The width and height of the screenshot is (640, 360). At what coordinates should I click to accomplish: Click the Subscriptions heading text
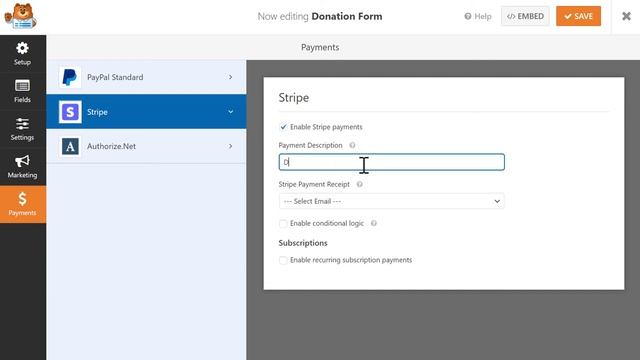click(x=303, y=243)
